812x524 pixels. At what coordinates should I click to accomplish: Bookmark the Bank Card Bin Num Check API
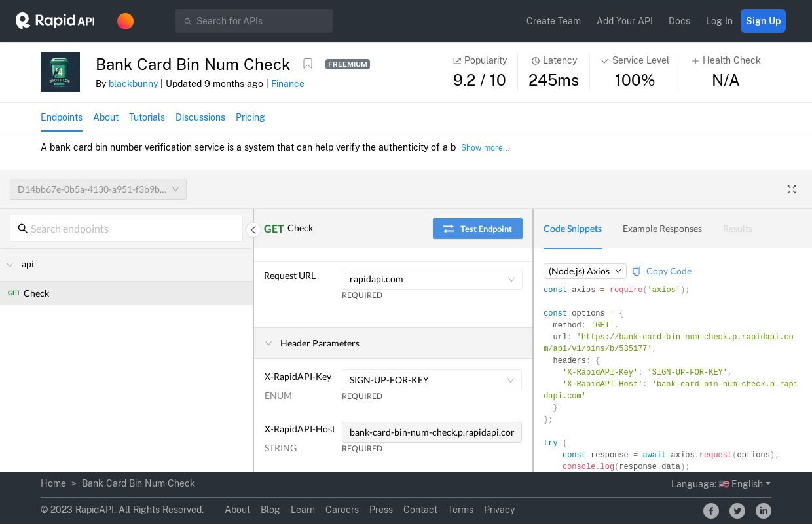click(308, 64)
